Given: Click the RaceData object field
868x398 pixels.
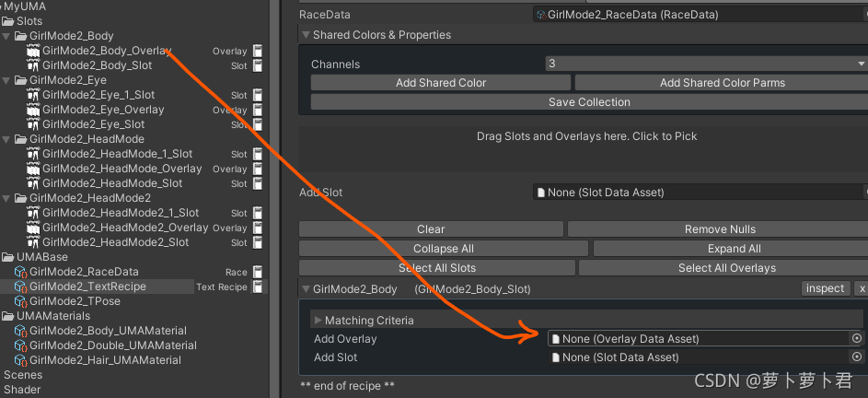Looking at the screenshot, I should (x=700, y=15).
